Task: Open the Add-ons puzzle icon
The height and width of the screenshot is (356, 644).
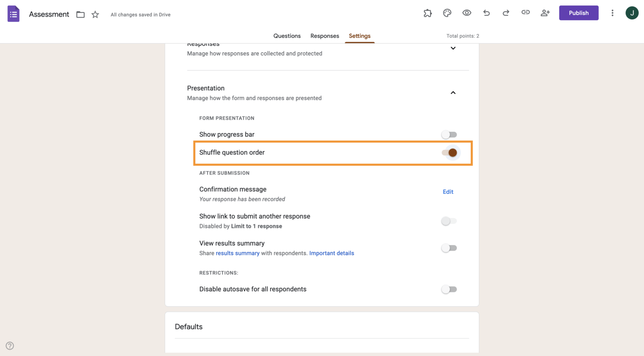Action: (x=428, y=13)
